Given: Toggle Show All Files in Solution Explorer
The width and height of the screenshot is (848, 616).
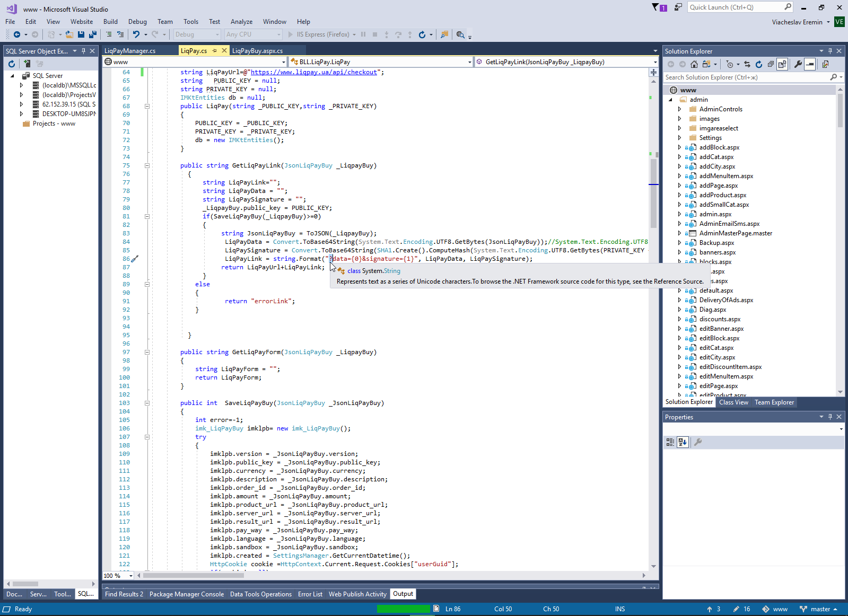Looking at the screenshot, I should click(782, 64).
